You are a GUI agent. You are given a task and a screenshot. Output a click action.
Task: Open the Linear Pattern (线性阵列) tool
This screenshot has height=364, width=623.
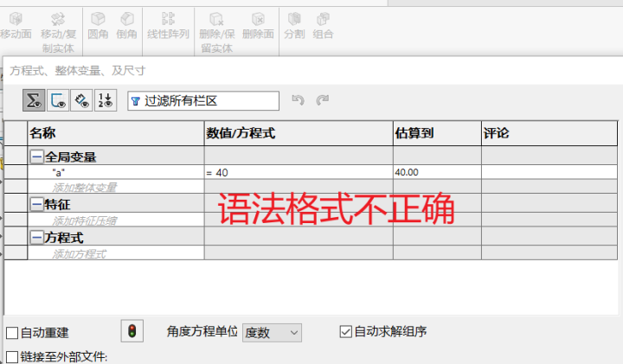168,26
